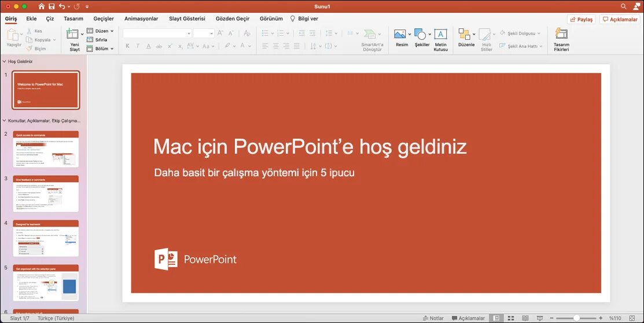Open the Geçişler tab
Viewport: 644px width, 323px height.
click(x=104, y=18)
